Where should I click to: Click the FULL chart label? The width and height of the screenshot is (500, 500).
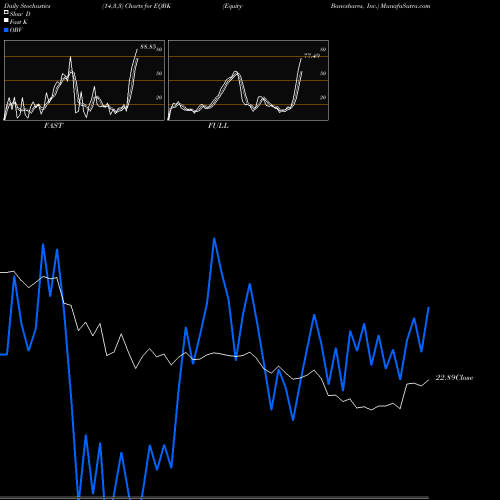click(218, 126)
